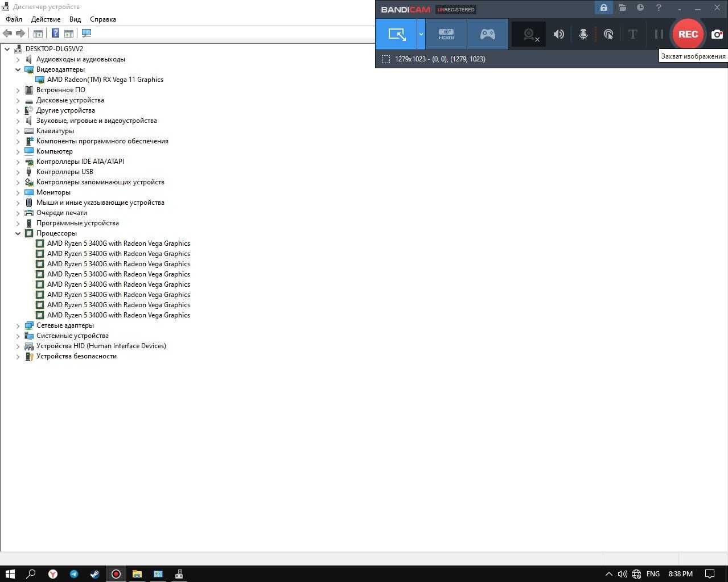Capture image with Bandicam camera icon
This screenshot has height=582, width=728.
pos(717,34)
